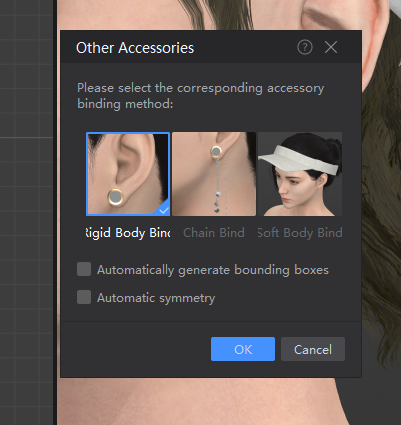Click the blue checkmark on selected thumbnail
Viewport: 401px width, 425px height.
point(164,210)
